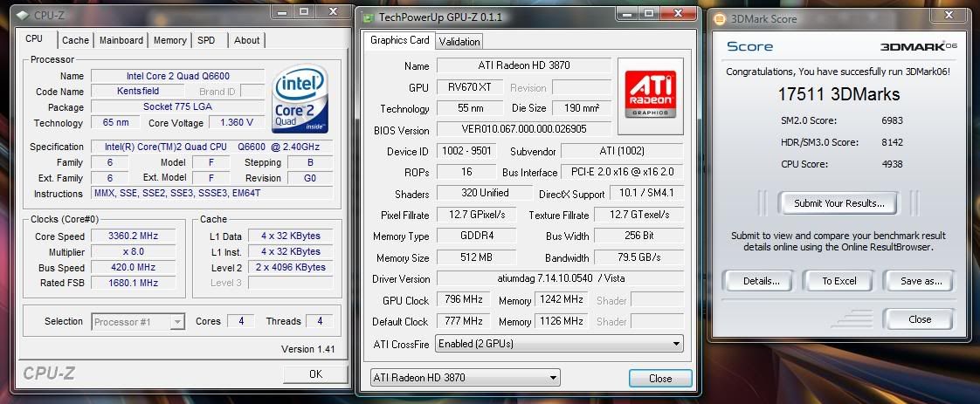Image resolution: width=980 pixels, height=404 pixels.
Task: Click the Driver Version field atiumdag
Action: 560,278
